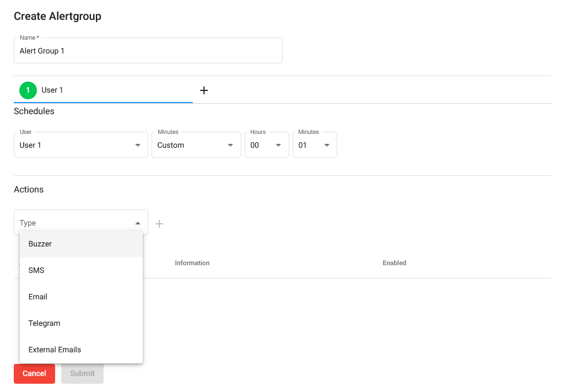The image size is (566, 392).
Task: Click inside the Name field showing Alert Group 1
Action: point(148,51)
